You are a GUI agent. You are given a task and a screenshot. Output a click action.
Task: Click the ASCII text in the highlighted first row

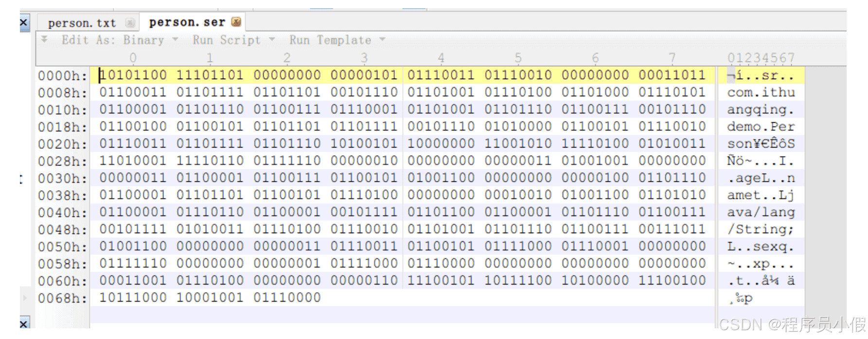[x=761, y=75]
